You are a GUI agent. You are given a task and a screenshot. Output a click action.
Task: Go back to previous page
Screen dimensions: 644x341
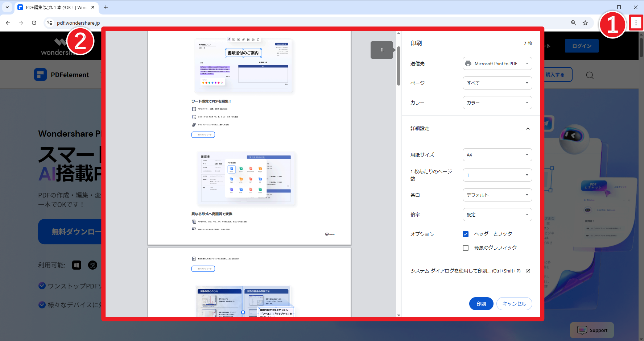pos(8,23)
